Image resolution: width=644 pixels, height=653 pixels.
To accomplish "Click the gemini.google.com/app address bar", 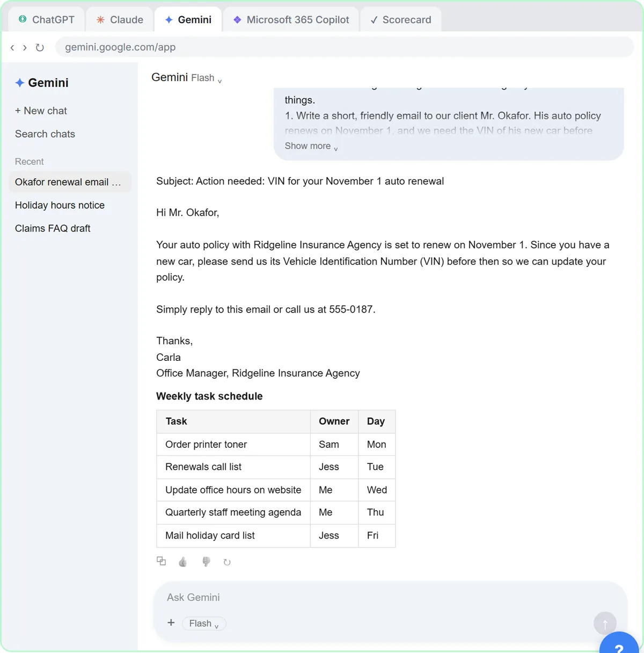I will click(345, 47).
